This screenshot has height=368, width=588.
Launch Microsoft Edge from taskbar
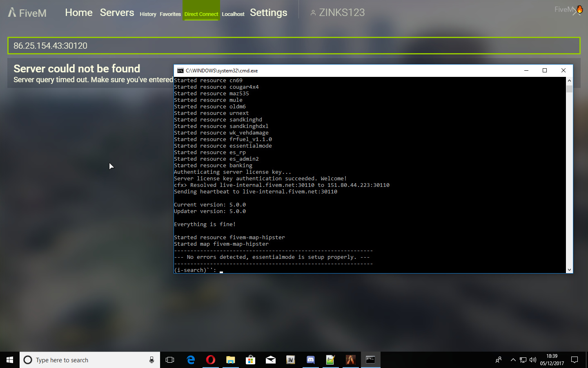[x=191, y=360]
